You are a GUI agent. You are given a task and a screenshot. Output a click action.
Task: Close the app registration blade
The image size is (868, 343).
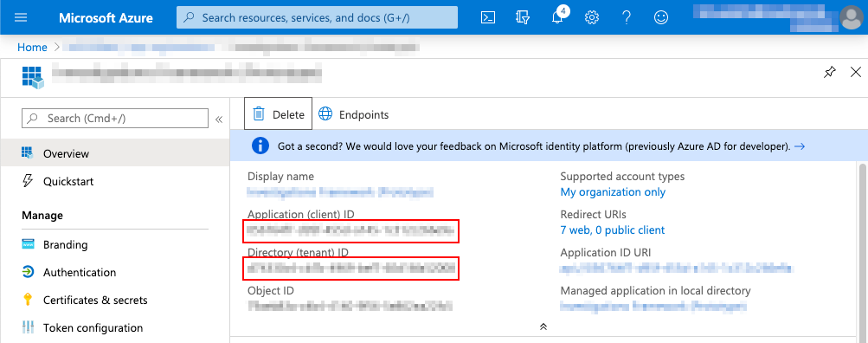[855, 72]
